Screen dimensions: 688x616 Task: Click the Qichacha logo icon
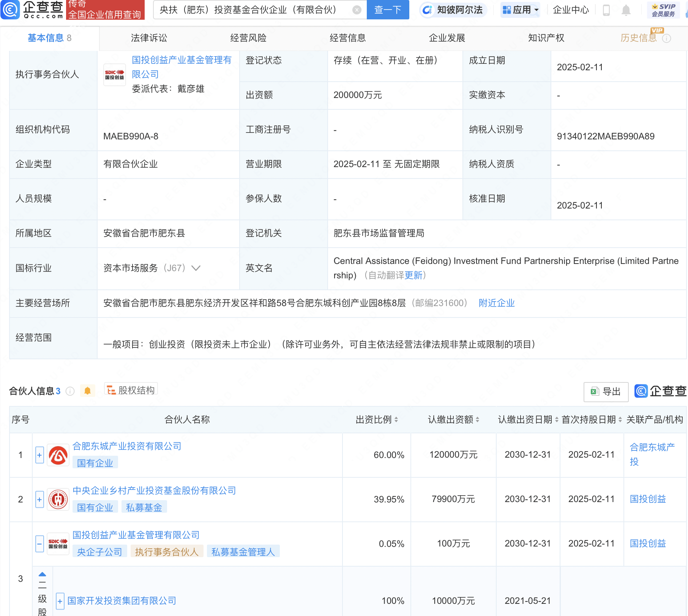(10, 9)
